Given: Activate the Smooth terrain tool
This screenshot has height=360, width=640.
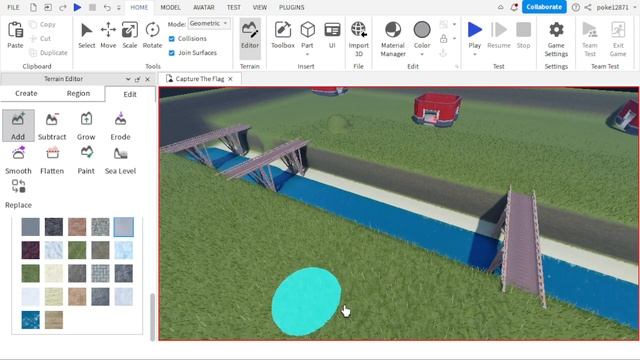Looking at the screenshot, I should [x=18, y=160].
